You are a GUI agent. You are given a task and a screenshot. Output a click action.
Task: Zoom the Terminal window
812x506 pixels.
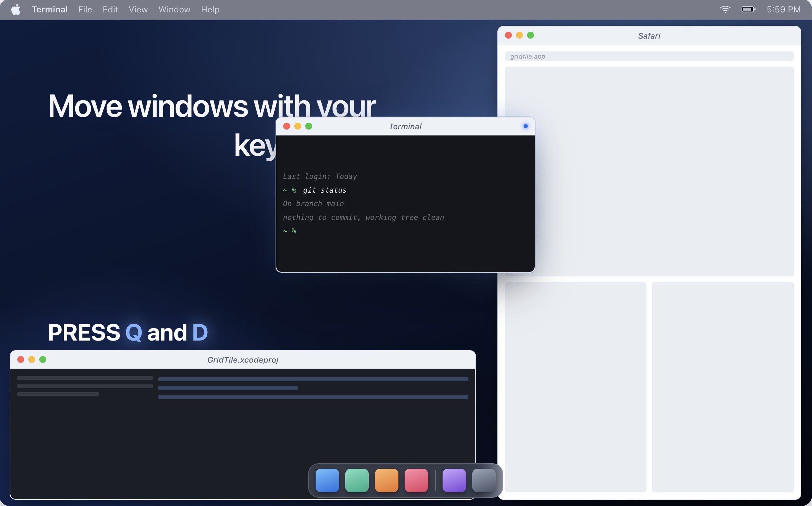click(309, 126)
